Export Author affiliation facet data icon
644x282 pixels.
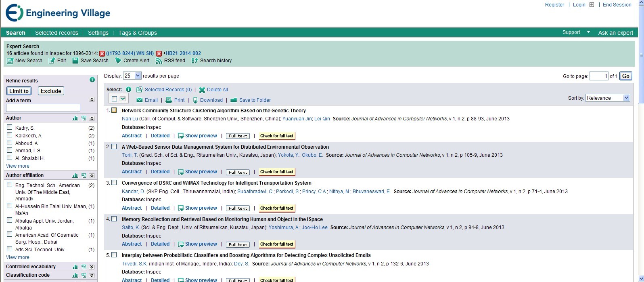pyautogui.click(x=84, y=176)
